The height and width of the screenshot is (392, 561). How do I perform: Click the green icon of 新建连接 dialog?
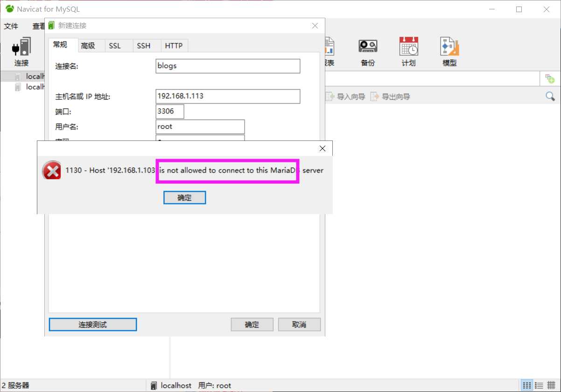click(51, 26)
